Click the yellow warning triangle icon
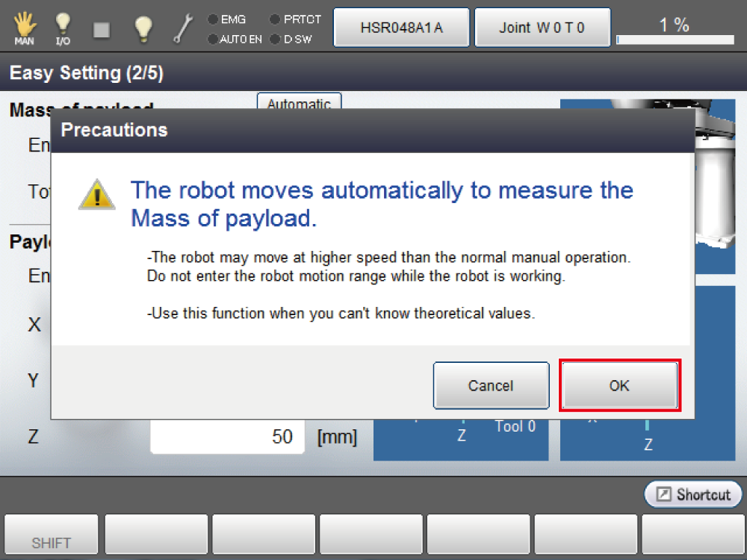This screenshot has width=747, height=560. [x=97, y=196]
